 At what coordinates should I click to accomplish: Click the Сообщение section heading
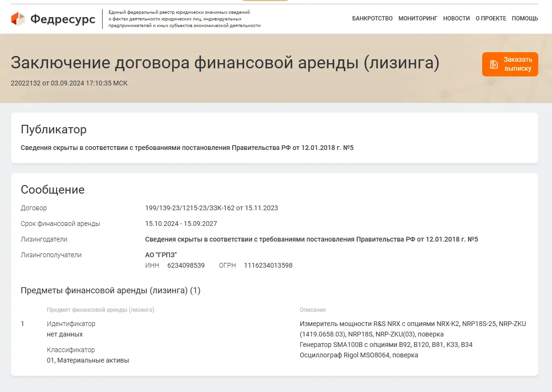[x=52, y=189]
